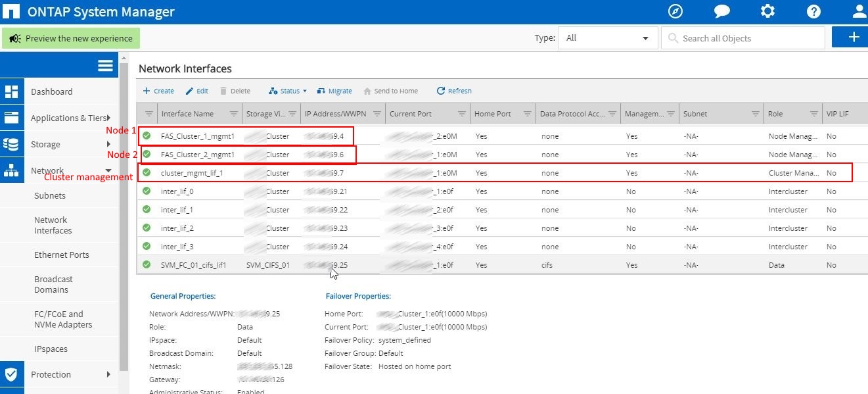
Task: Open the Interface Name column filter
Action: (x=234, y=114)
